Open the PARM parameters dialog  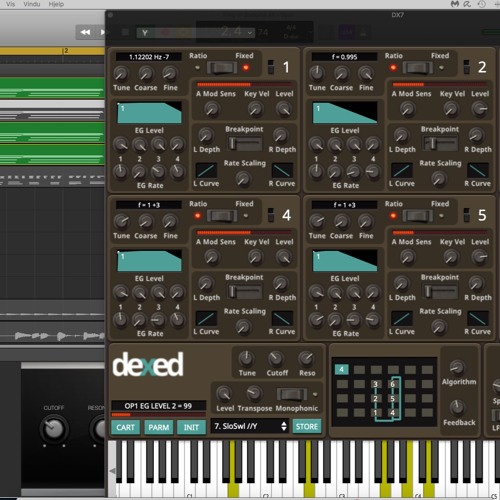point(159,427)
